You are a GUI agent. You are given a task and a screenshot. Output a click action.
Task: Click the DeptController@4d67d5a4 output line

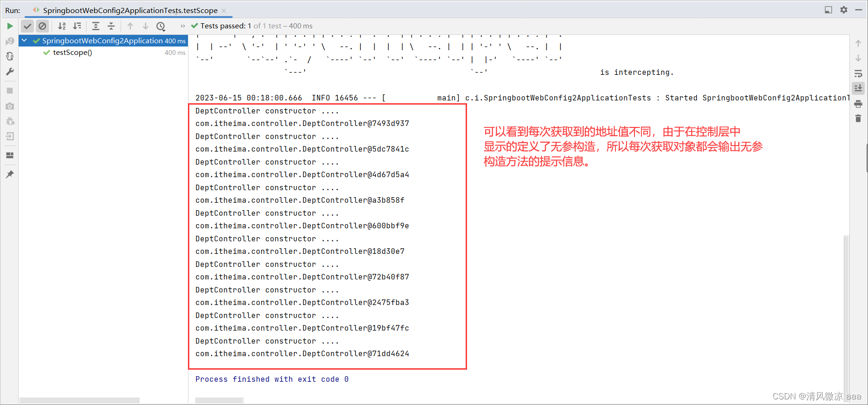click(x=302, y=174)
